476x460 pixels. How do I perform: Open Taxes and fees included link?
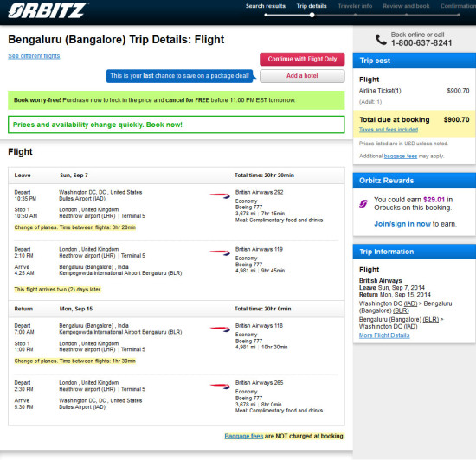pos(389,130)
